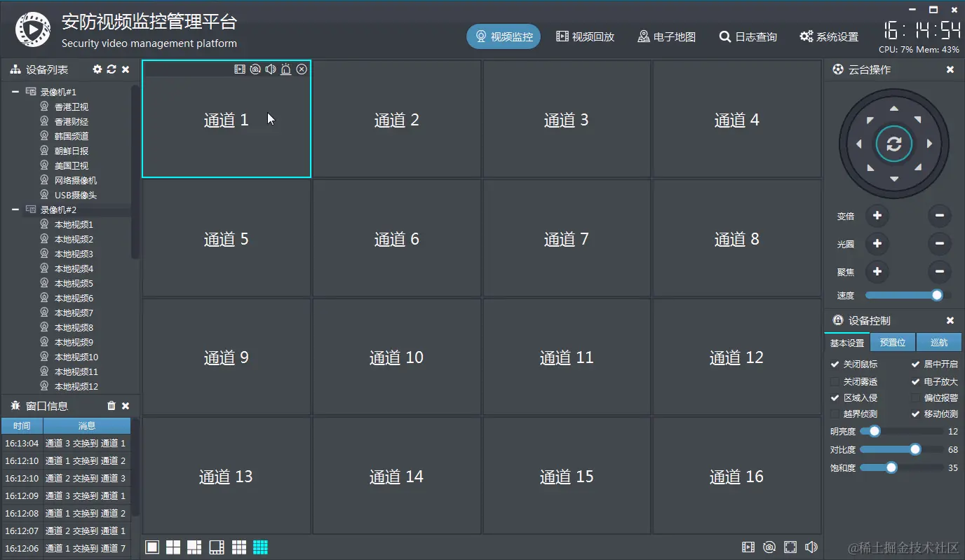The image size is (965, 560).
Task: Pan PTZ camera right arrow
Action: pos(929,144)
